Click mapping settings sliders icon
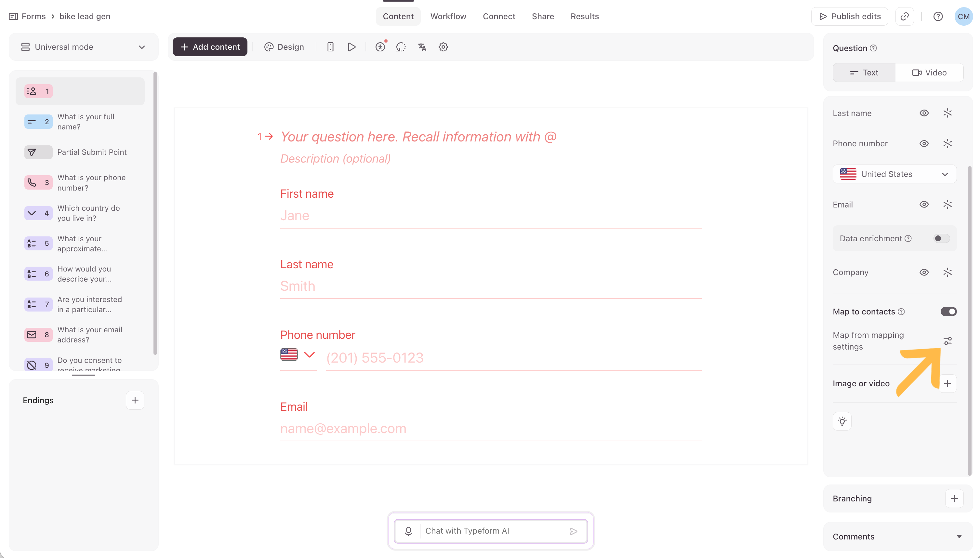 pyautogui.click(x=947, y=341)
